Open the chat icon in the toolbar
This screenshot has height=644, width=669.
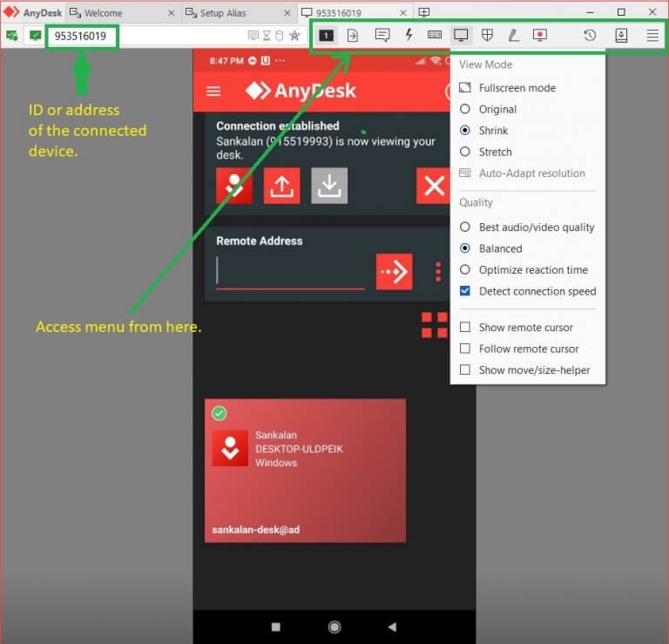[382, 35]
